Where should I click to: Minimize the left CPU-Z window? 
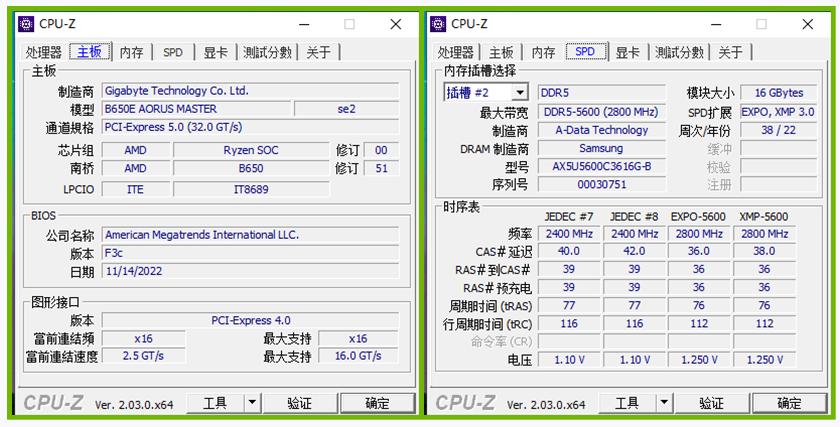coord(304,25)
